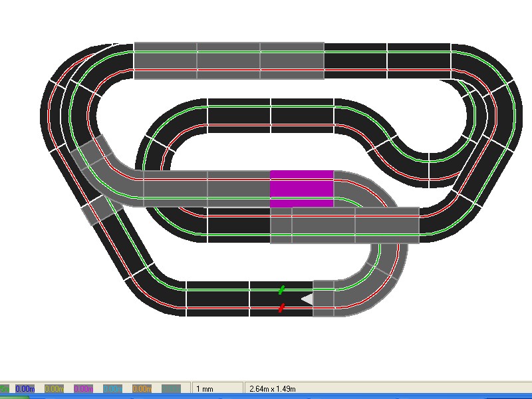Select the leftmost gray straight on top row
The image size is (532, 399).
point(166,61)
